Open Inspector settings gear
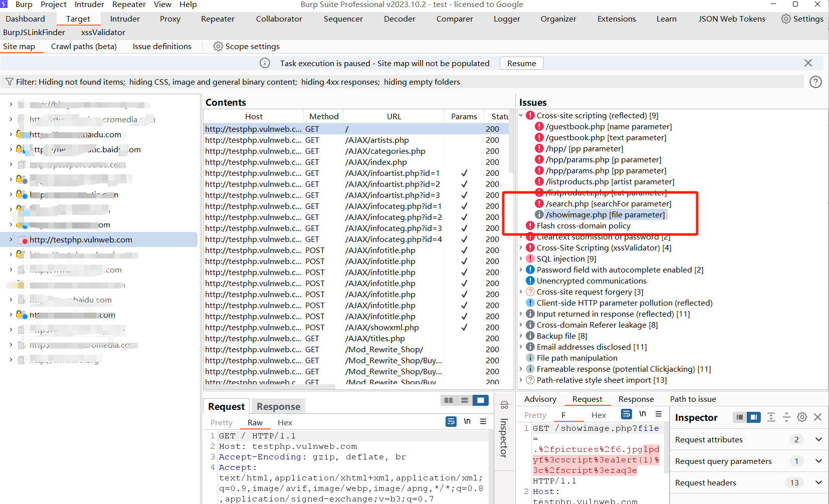The image size is (829, 504). point(802,417)
